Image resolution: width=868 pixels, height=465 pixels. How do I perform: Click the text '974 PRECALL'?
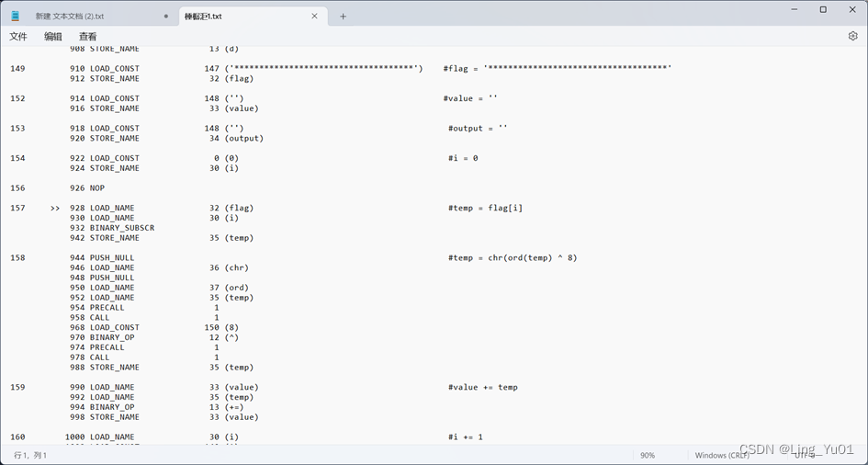(x=96, y=347)
